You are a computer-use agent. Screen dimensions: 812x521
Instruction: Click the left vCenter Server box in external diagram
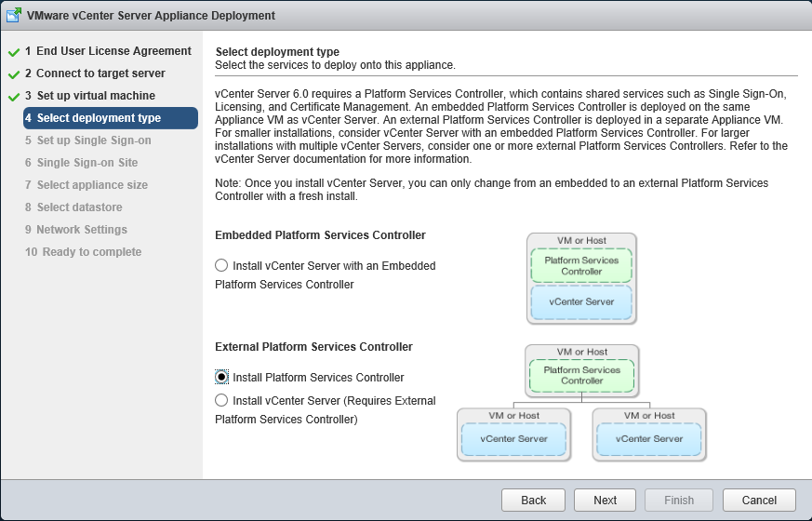[x=513, y=438]
